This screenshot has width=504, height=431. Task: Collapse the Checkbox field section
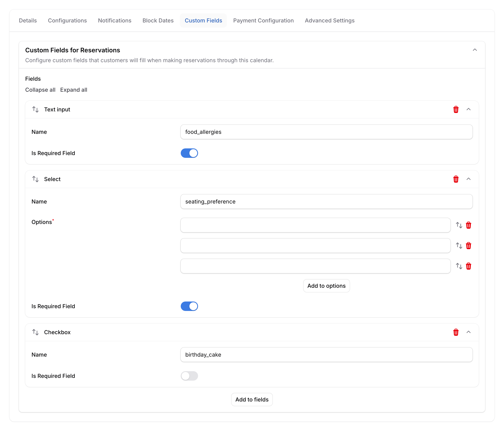coord(469,332)
